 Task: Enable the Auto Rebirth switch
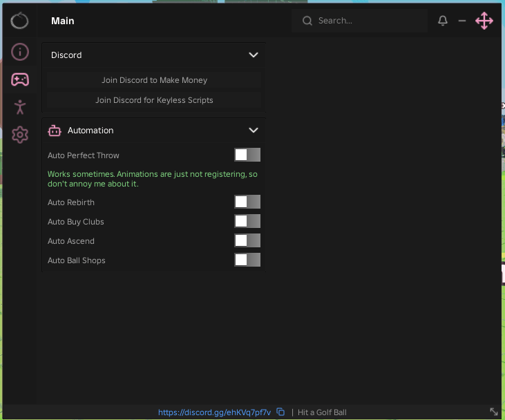point(247,202)
